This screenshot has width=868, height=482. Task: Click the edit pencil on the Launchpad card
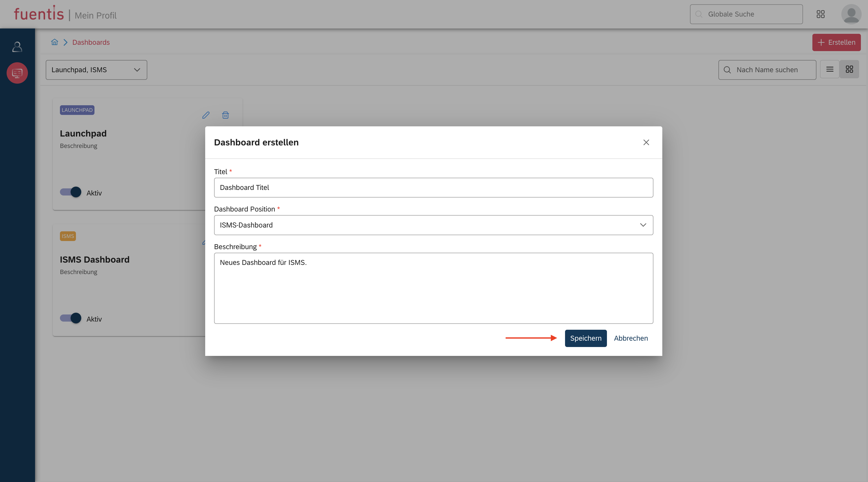click(206, 115)
